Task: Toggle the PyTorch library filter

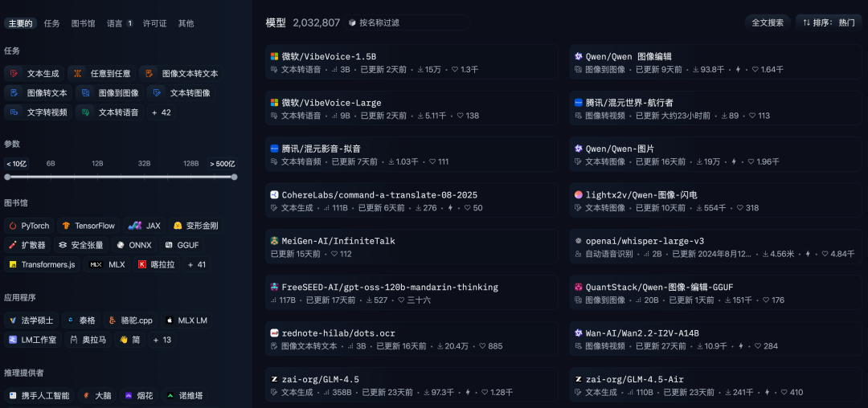Action: [29, 226]
